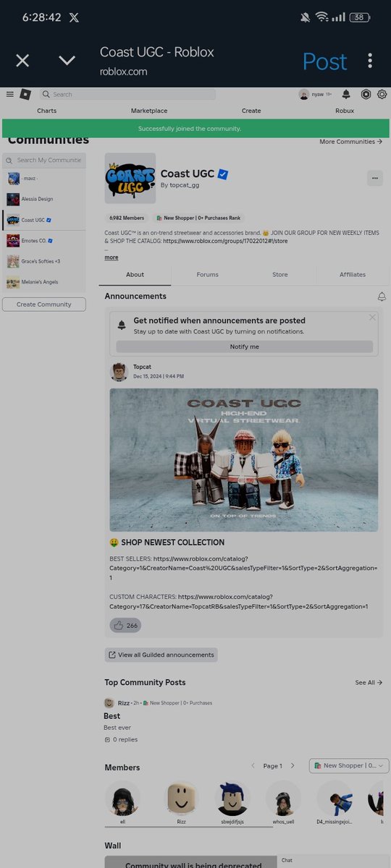The width and height of the screenshot is (391, 868).
Task: Go to next members page arrow
Action: click(x=293, y=765)
